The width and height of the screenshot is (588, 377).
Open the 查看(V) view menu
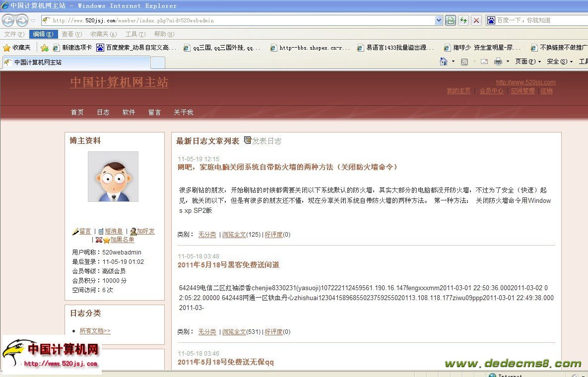(71, 34)
